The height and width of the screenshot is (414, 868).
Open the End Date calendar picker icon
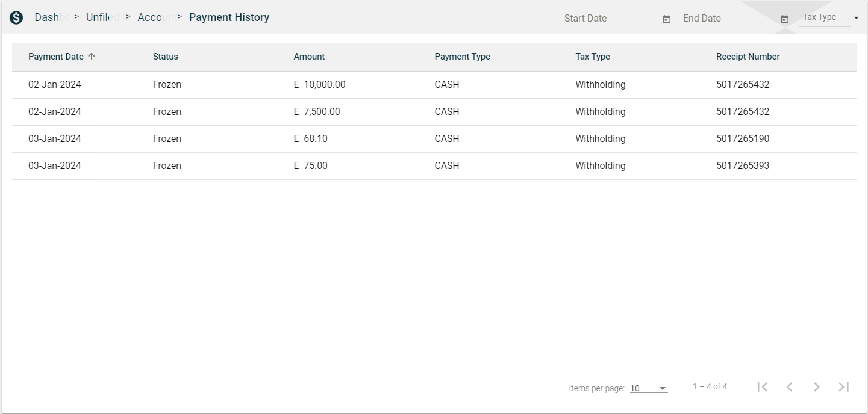[784, 19]
